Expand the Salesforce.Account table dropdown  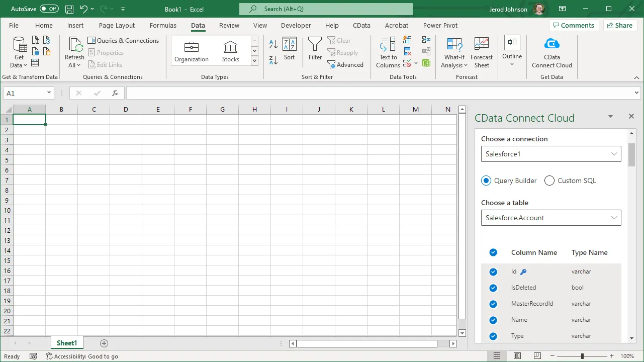551,218
